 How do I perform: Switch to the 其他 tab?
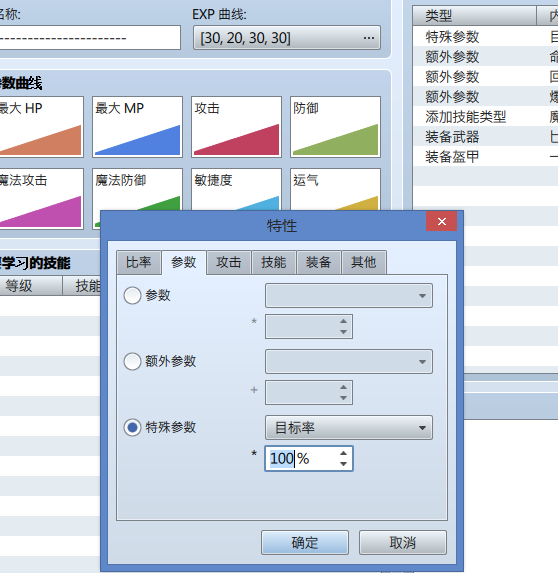(364, 262)
